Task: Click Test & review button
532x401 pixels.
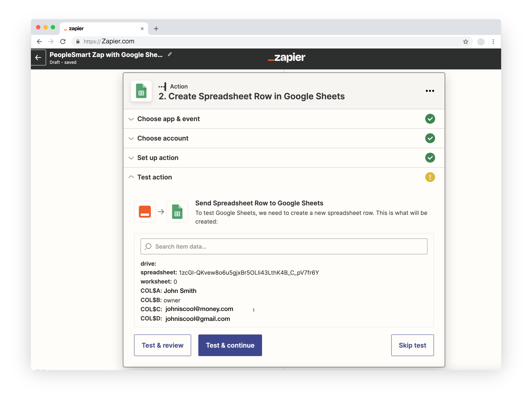Action: pos(163,345)
